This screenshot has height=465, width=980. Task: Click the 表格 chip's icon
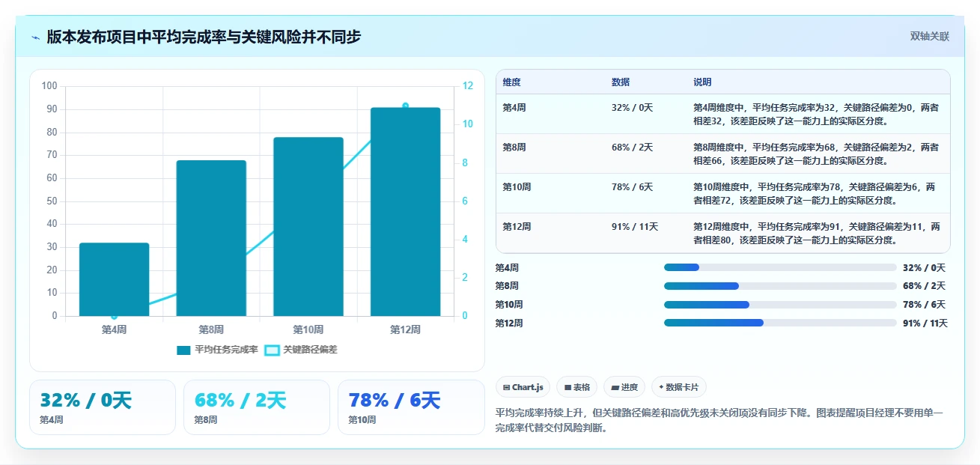click(567, 388)
